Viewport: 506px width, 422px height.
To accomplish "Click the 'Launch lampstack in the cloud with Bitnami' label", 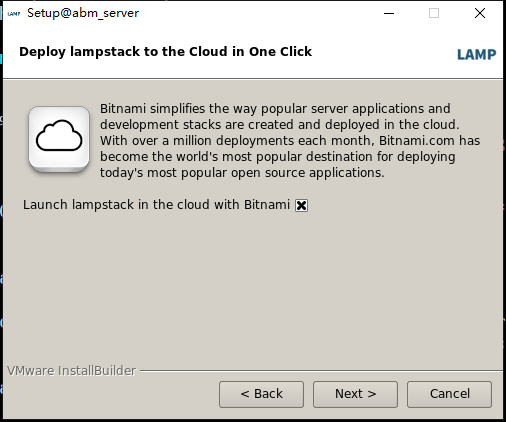I will (x=156, y=205).
